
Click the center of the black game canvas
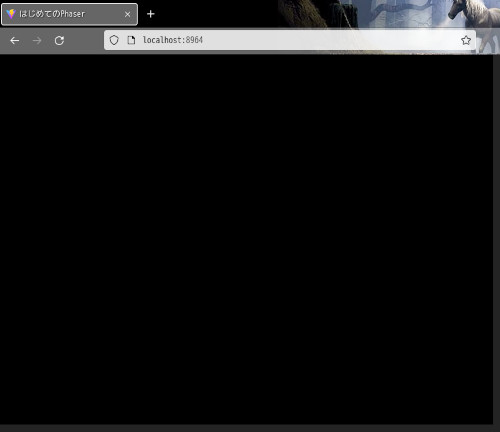(246, 239)
